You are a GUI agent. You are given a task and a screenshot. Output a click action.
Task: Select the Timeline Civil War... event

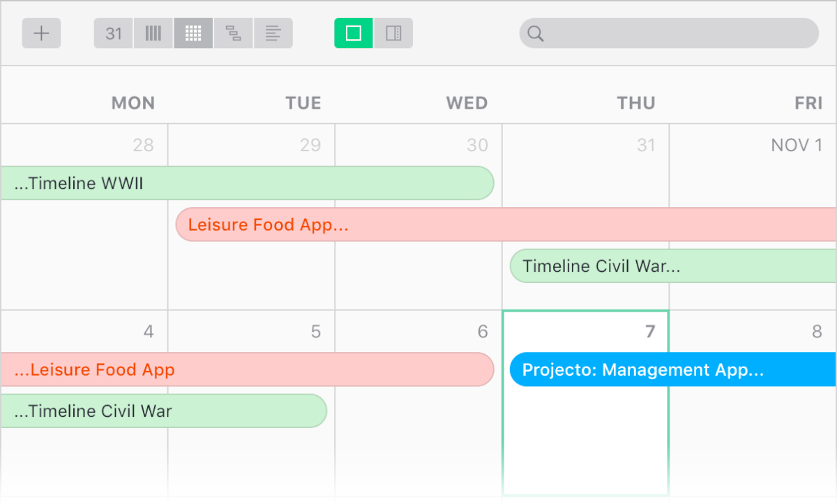click(673, 266)
